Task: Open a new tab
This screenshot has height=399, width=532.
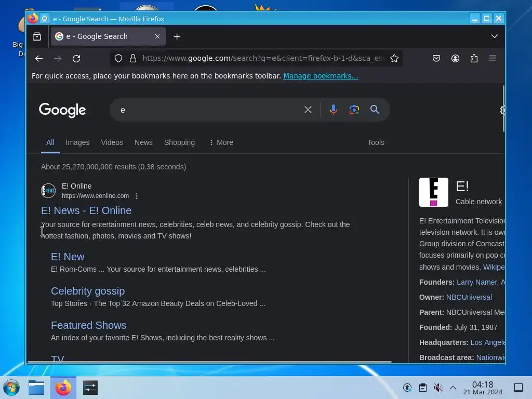Action: (x=177, y=37)
